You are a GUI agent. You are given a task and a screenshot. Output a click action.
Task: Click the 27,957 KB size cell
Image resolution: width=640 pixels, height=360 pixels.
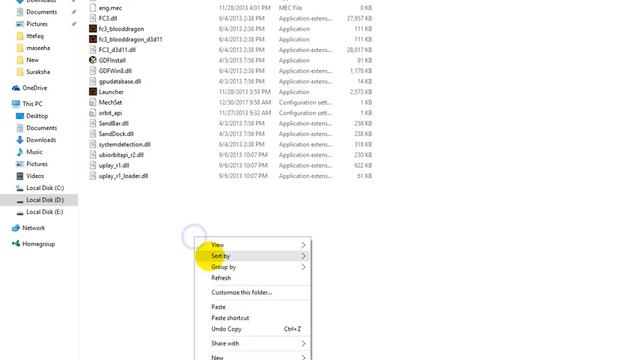coord(359,18)
